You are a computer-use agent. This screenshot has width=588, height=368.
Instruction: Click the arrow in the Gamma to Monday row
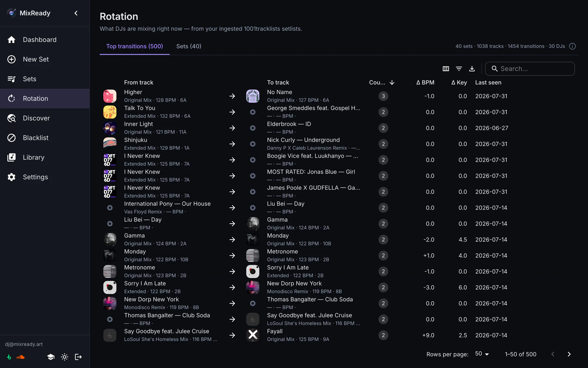coord(232,240)
